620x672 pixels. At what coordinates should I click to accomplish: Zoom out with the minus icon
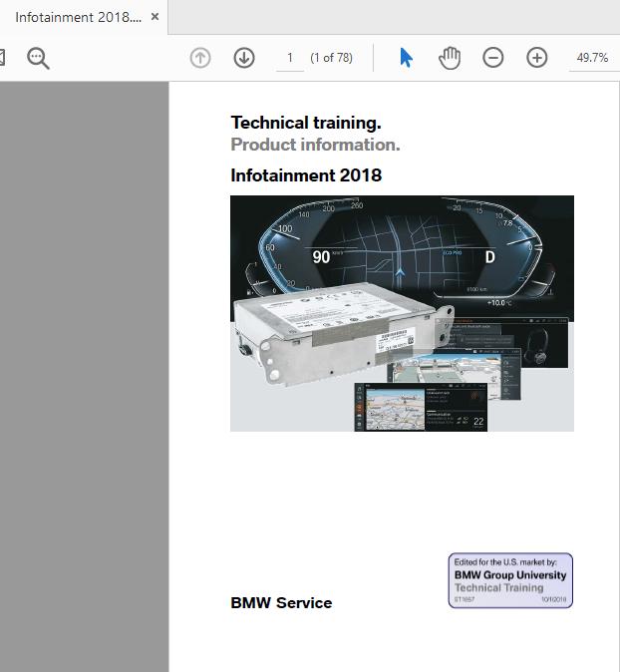click(x=493, y=58)
